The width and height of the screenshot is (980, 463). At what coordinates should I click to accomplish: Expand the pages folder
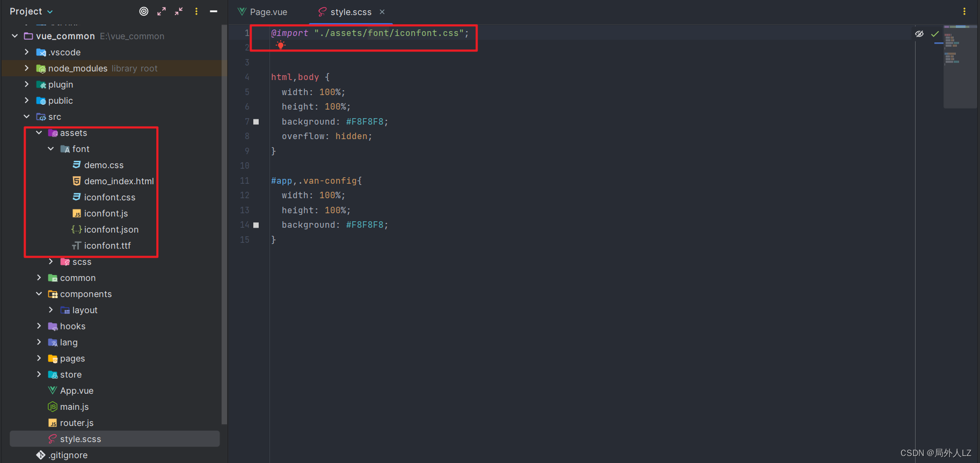39,358
